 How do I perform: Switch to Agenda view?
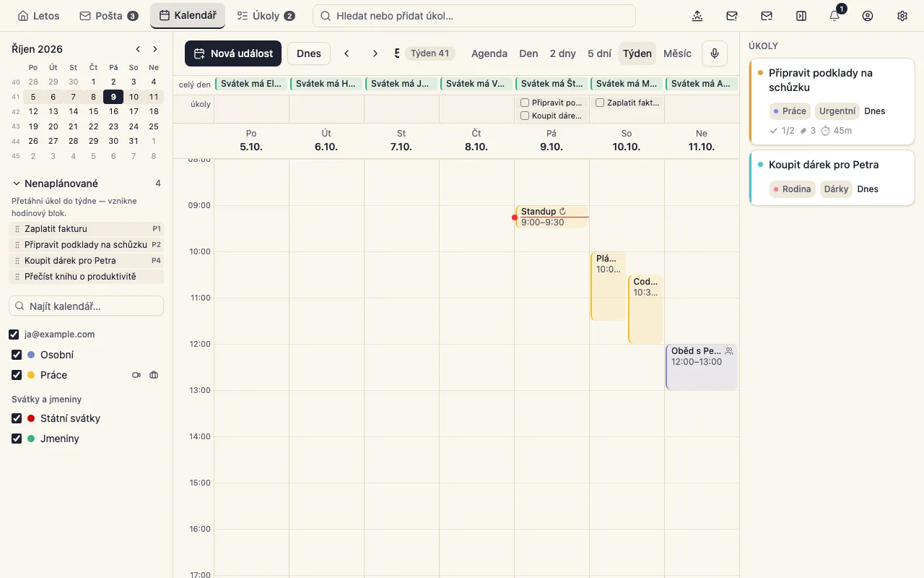[x=489, y=53]
